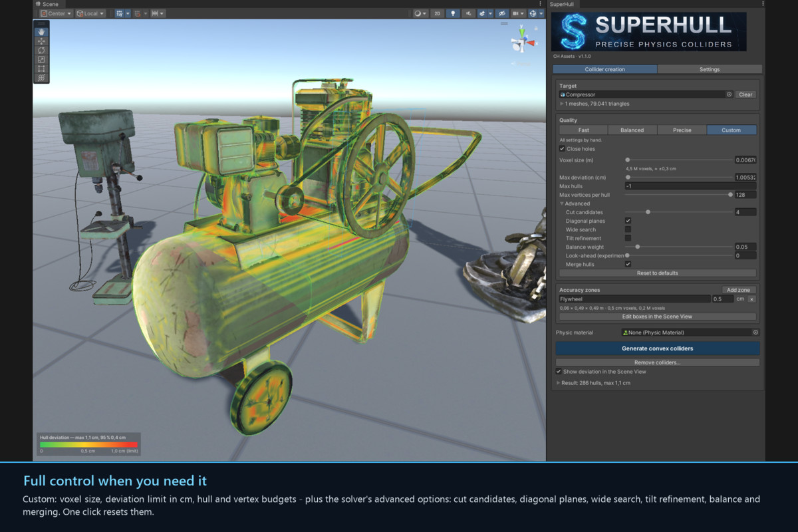Click the Scene tab hash icon

click(39, 4)
